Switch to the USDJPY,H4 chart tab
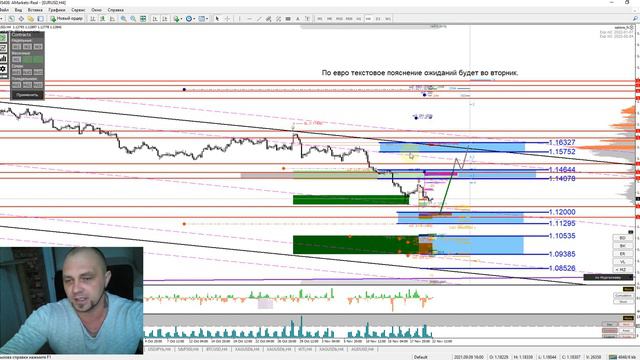 tap(159, 349)
